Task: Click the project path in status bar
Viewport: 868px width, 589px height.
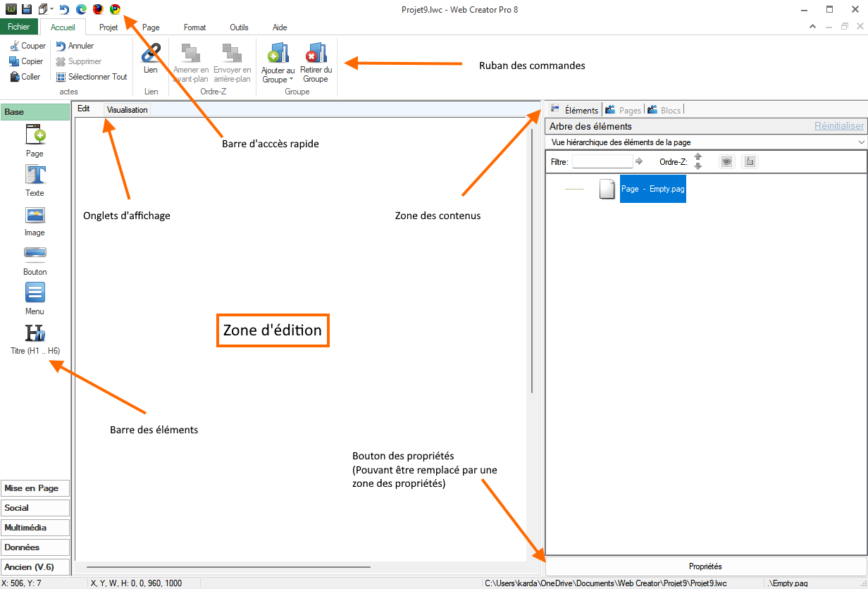Action: point(606,583)
